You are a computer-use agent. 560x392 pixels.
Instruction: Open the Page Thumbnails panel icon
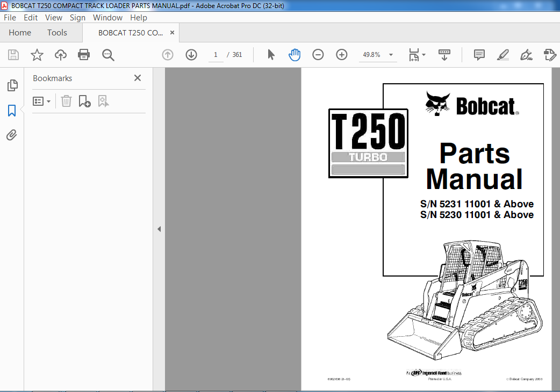pyautogui.click(x=12, y=85)
